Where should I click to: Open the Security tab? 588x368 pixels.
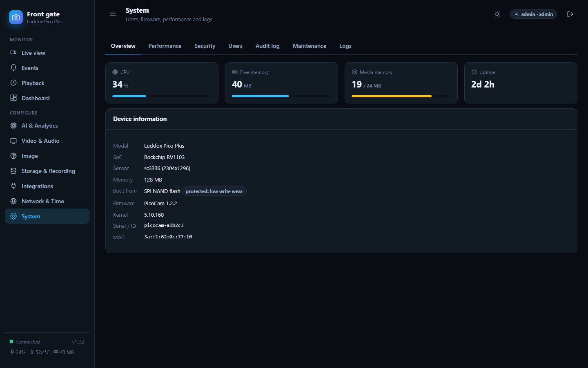205,46
